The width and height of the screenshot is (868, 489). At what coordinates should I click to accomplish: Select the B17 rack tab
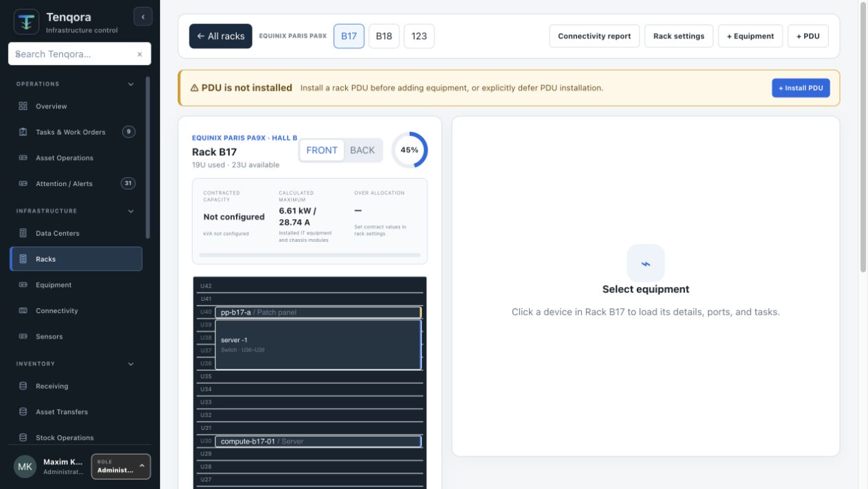pyautogui.click(x=349, y=36)
